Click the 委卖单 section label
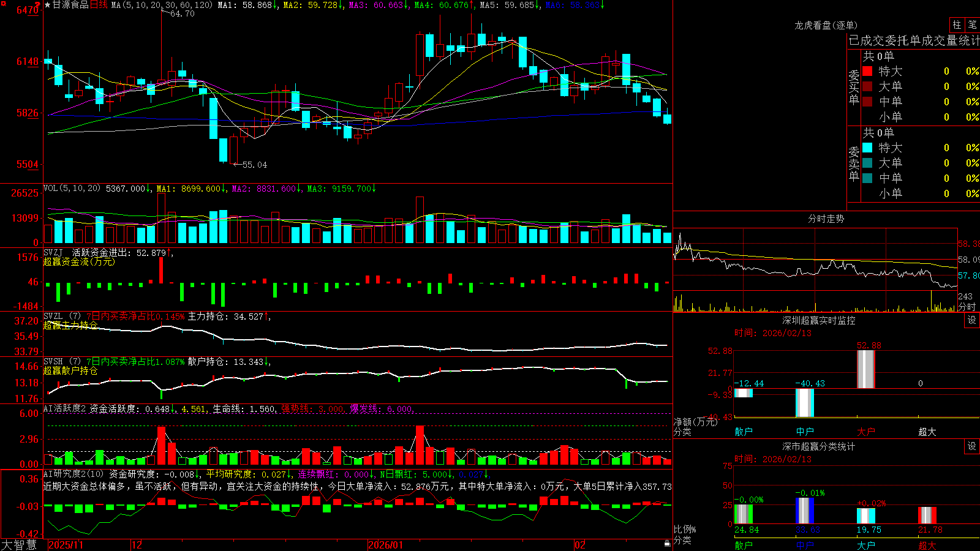 pos(854,163)
